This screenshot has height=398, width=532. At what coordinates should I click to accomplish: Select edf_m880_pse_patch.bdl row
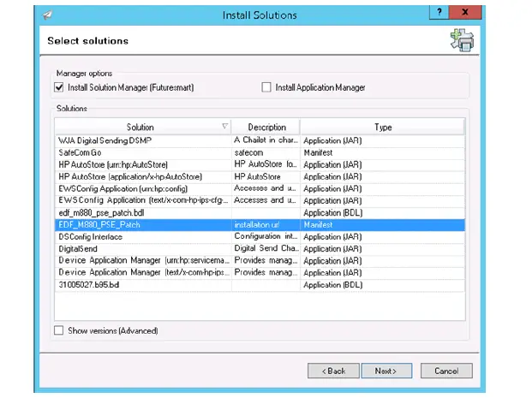point(260,213)
